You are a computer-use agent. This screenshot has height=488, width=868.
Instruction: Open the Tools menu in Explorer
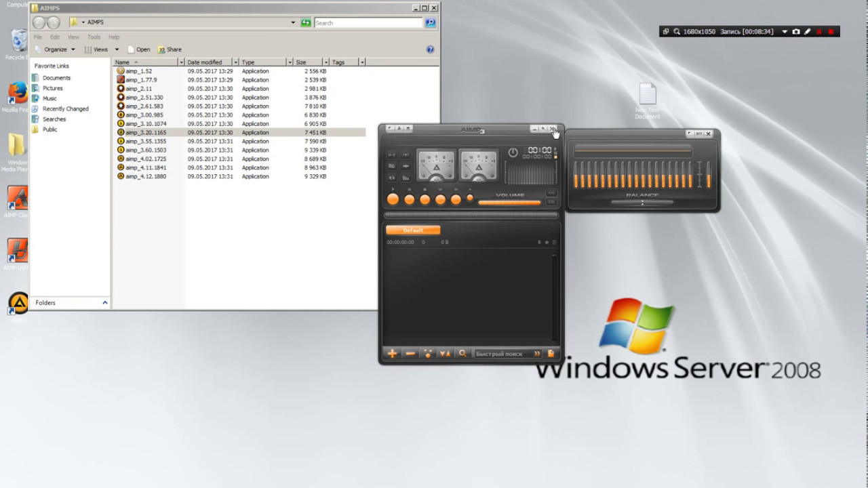click(x=94, y=37)
